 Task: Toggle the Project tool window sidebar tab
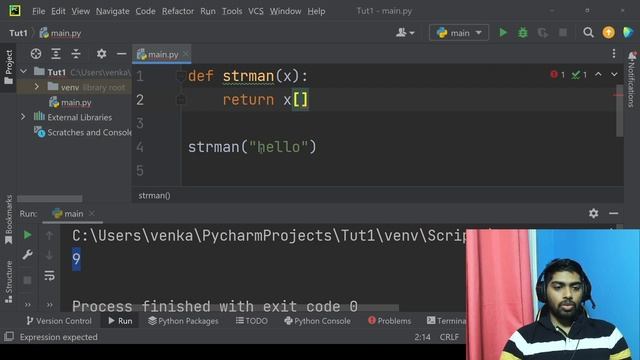pyautogui.click(x=8, y=67)
